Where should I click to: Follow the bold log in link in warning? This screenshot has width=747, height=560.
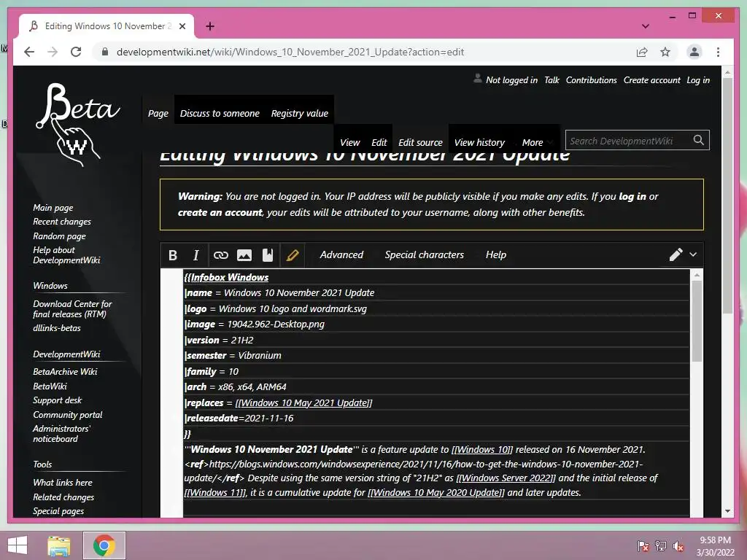632,196
